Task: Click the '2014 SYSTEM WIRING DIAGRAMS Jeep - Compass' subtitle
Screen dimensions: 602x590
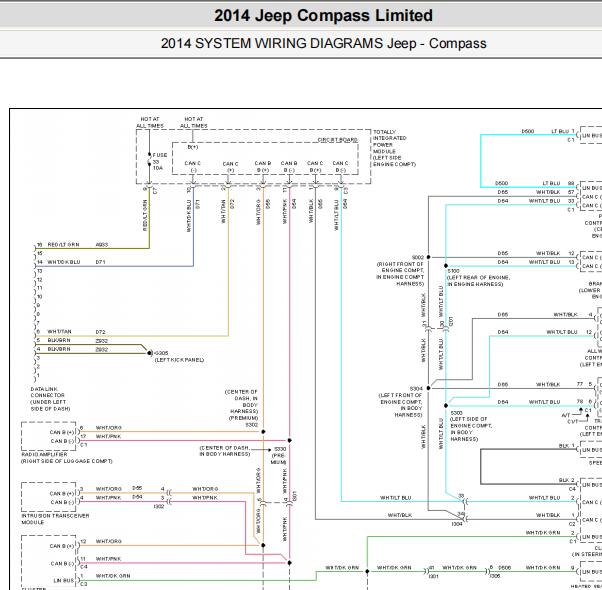Action: pyautogui.click(x=323, y=43)
